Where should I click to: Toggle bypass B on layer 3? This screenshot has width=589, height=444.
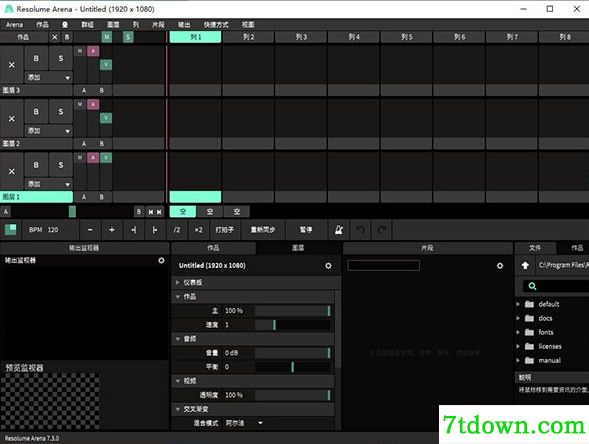coord(36,58)
